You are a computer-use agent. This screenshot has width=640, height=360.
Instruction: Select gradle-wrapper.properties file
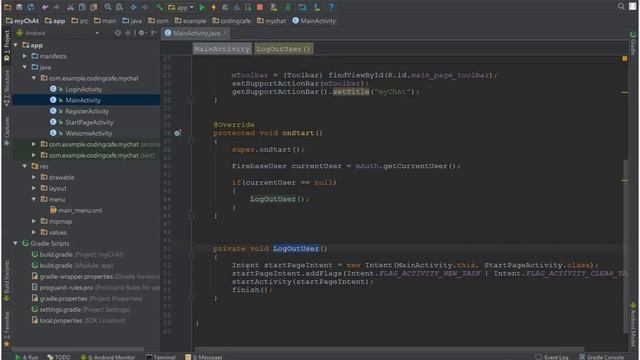(x=76, y=276)
